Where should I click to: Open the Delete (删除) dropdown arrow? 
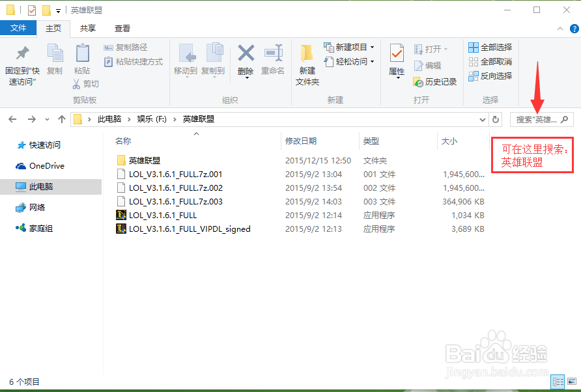click(246, 77)
